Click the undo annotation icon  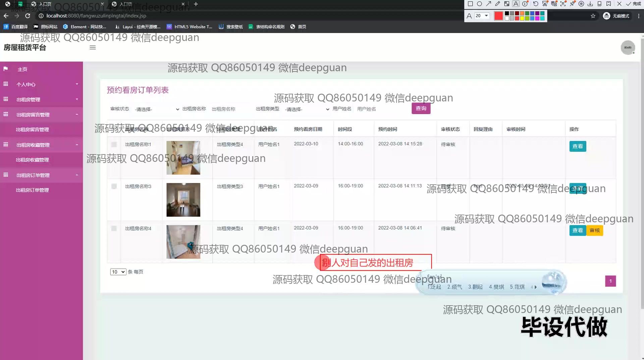coord(536,4)
